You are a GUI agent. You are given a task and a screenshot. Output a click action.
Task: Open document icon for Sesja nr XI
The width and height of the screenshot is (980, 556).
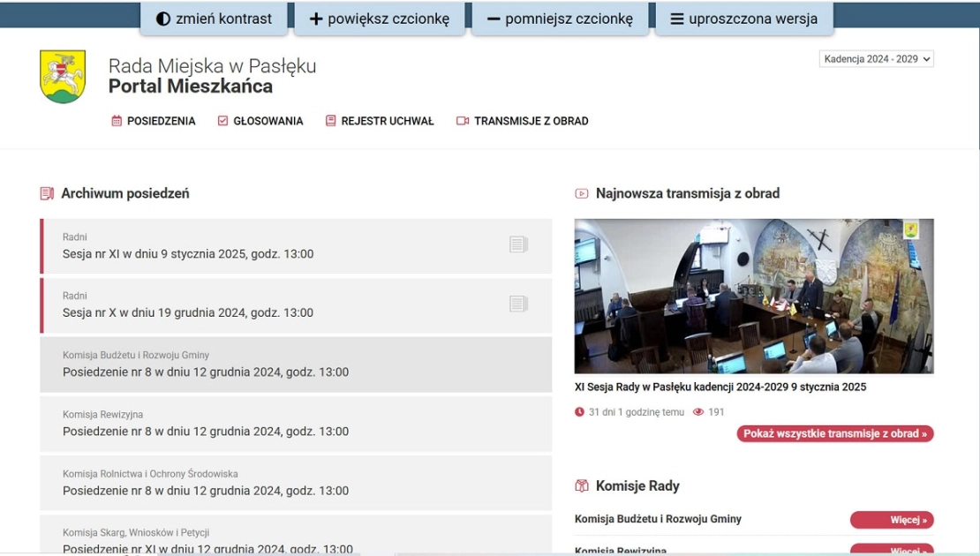click(518, 244)
